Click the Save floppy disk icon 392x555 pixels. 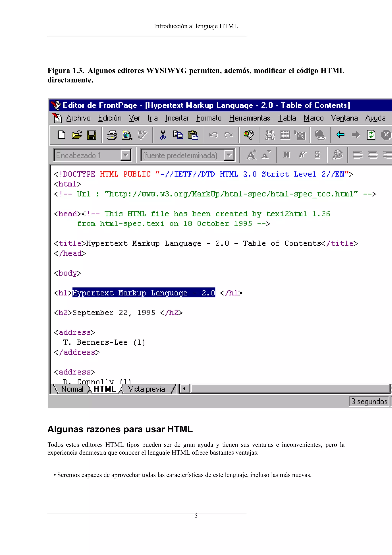point(91,135)
